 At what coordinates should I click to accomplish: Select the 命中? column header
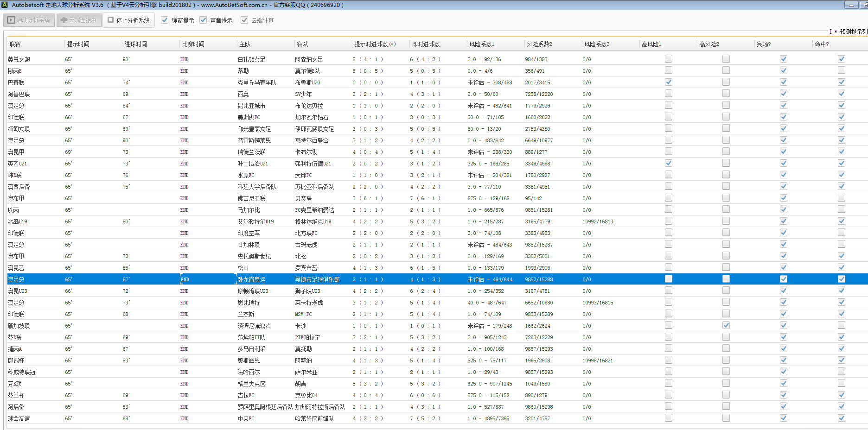pyautogui.click(x=822, y=44)
